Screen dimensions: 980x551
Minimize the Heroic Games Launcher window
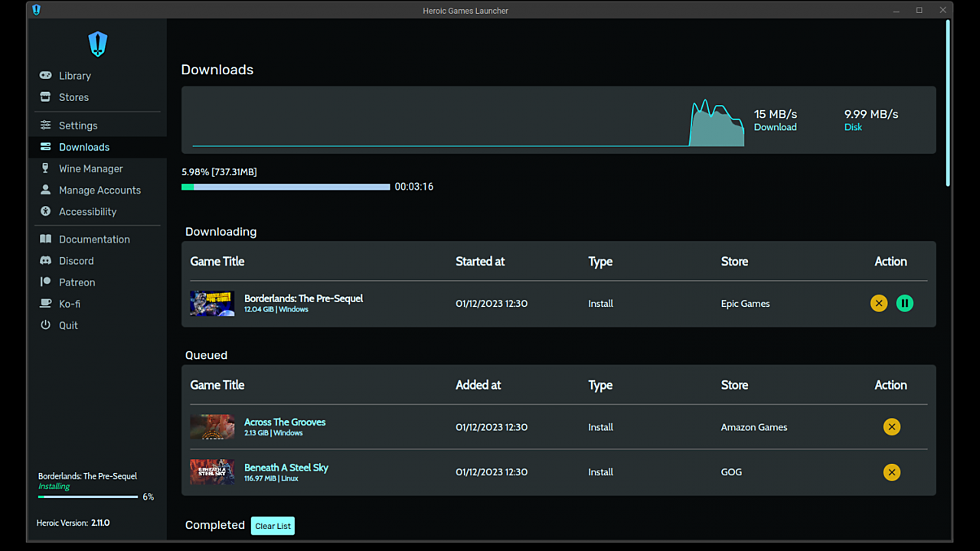click(x=896, y=10)
